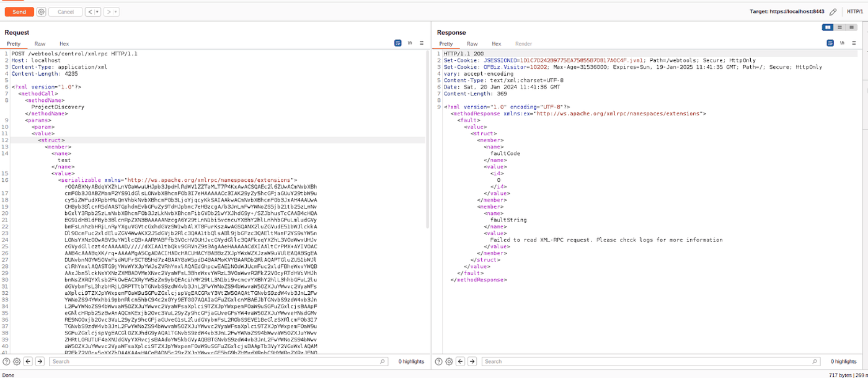
Task: Switch Request view to Hex tab
Action: tap(64, 43)
